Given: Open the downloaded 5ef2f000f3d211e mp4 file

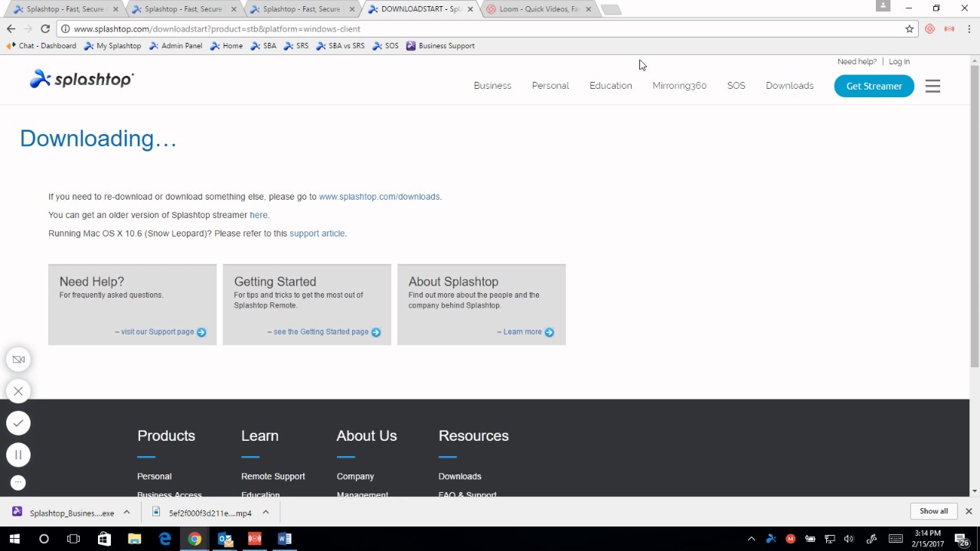Looking at the screenshot, I should (x=202, y=513).
